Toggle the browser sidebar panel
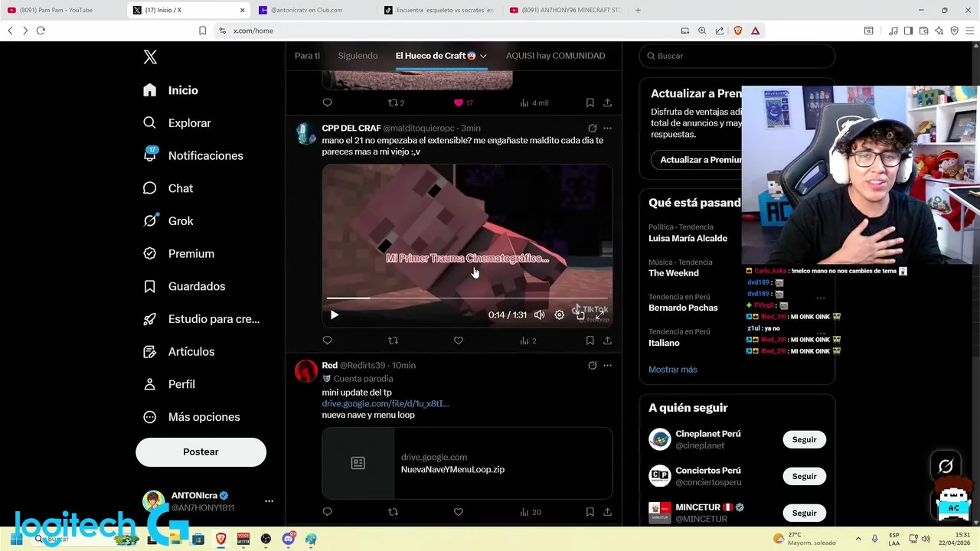This screenshot has width=980, height=551. pyautogui.click(x=908, y=31)
